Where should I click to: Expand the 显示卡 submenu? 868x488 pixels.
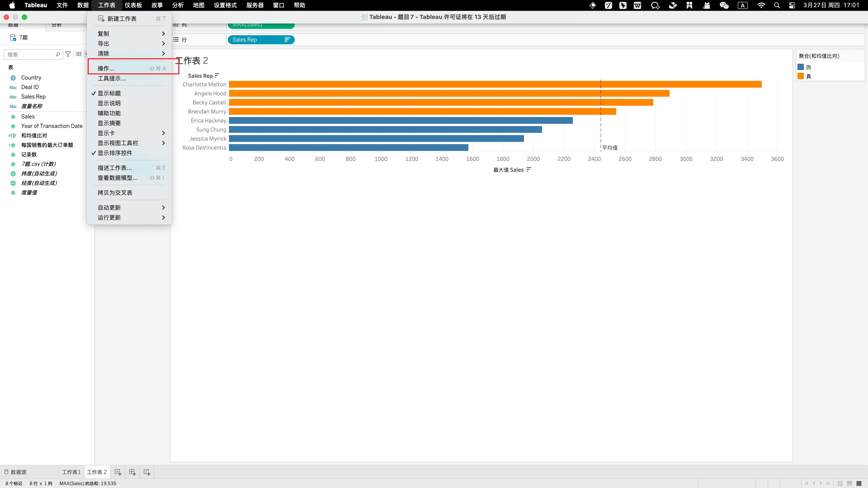click(129, 133)
